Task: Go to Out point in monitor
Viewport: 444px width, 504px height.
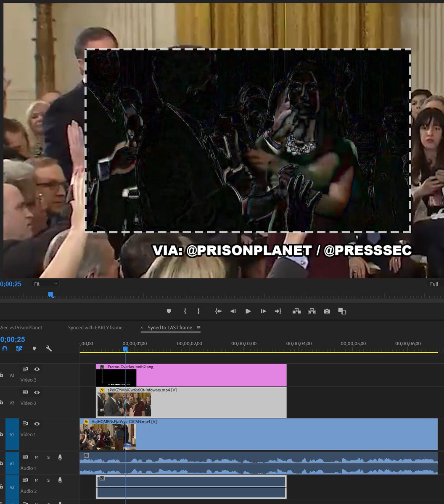Action: [278, 311]
